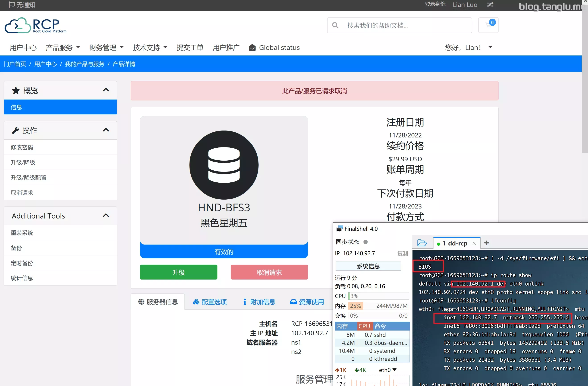Open the eth0 interface dropdown
Viewport: 588px width, 386px height.
388,370
